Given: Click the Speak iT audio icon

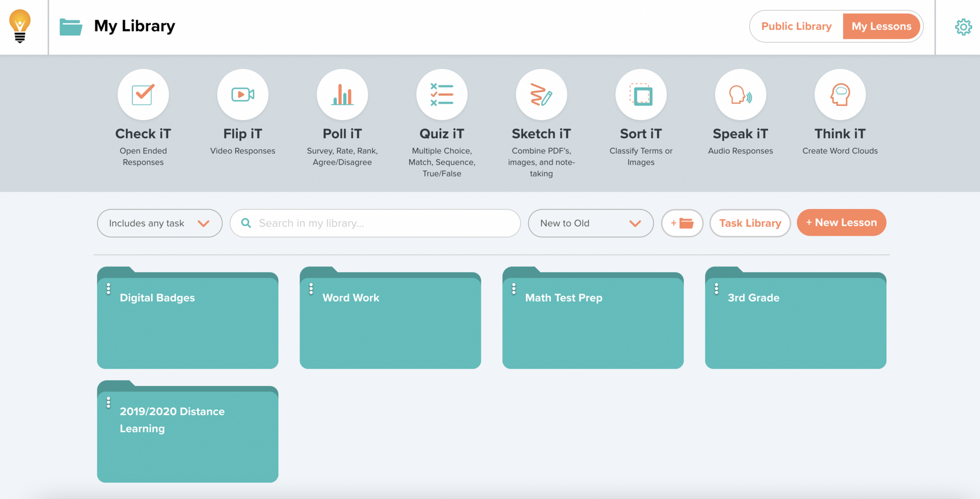Looking at the screenshot, I should 740,94.
